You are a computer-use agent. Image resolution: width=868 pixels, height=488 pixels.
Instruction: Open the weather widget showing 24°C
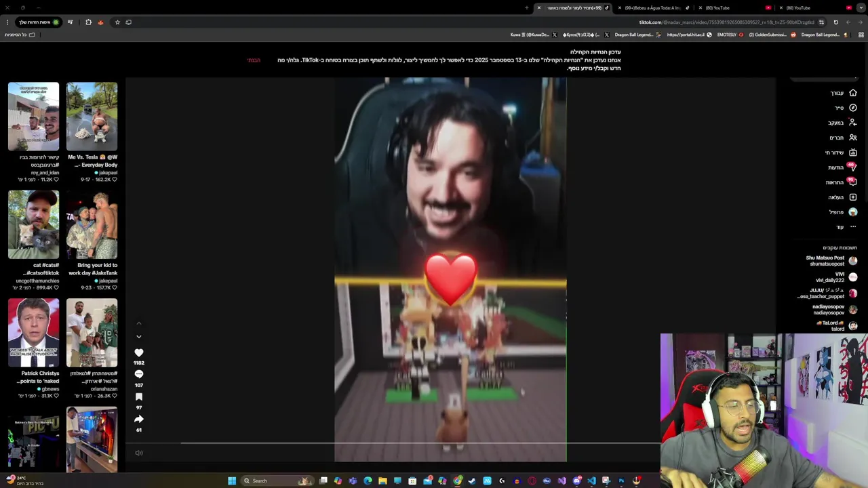point(25,481)
